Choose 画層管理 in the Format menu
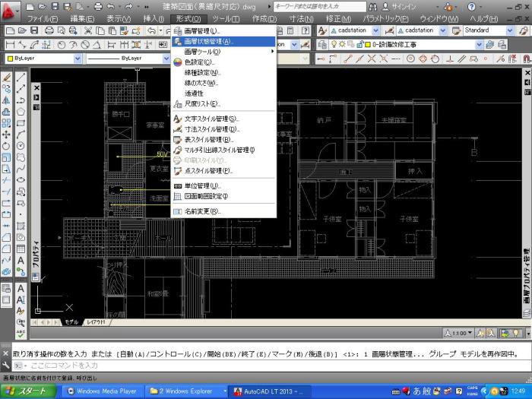 (223, 31)
